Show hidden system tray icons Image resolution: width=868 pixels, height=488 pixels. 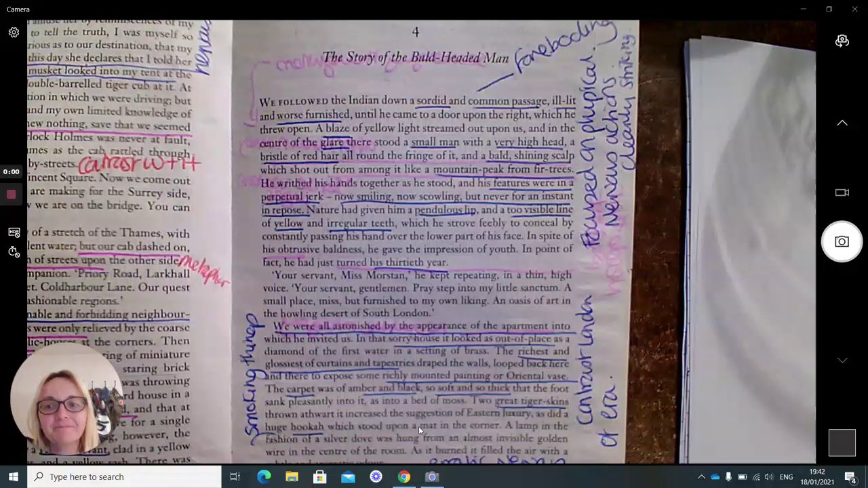point(701,477)
